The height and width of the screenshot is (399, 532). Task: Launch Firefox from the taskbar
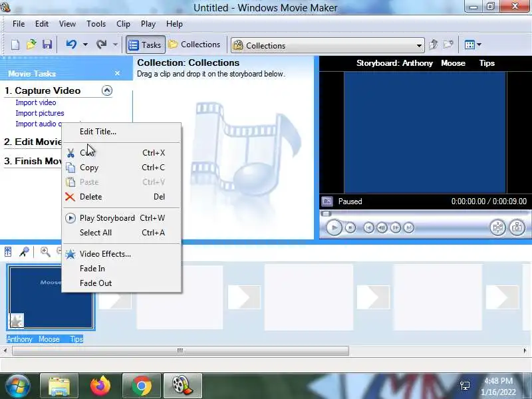pyautogui.click(x=100, y=386)
